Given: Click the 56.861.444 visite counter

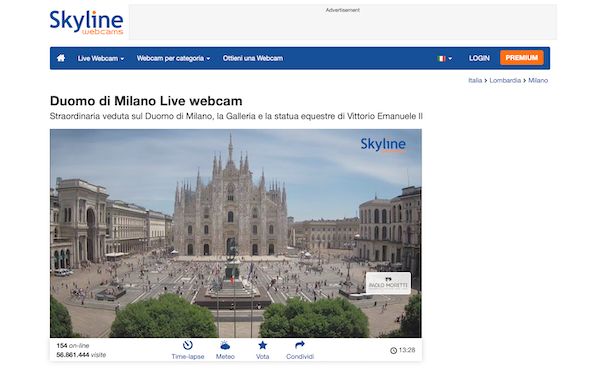Looking at the screenshot, I should coord(81,355).
